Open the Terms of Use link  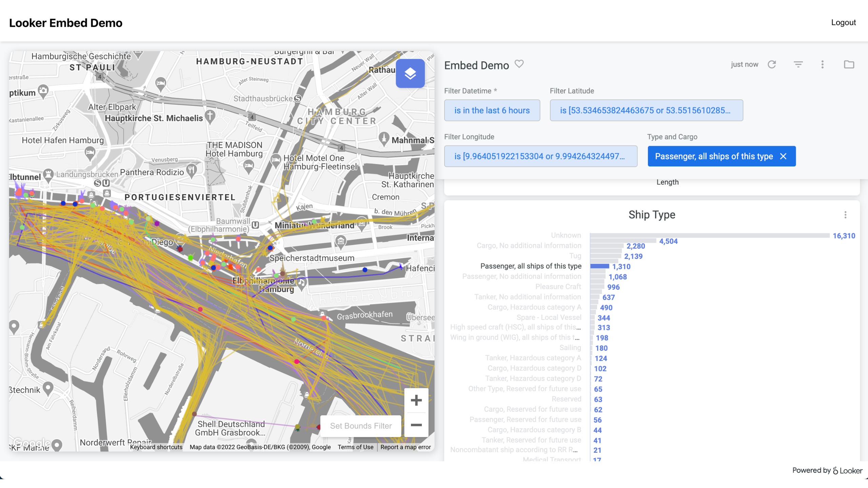(x=355, y=447)
